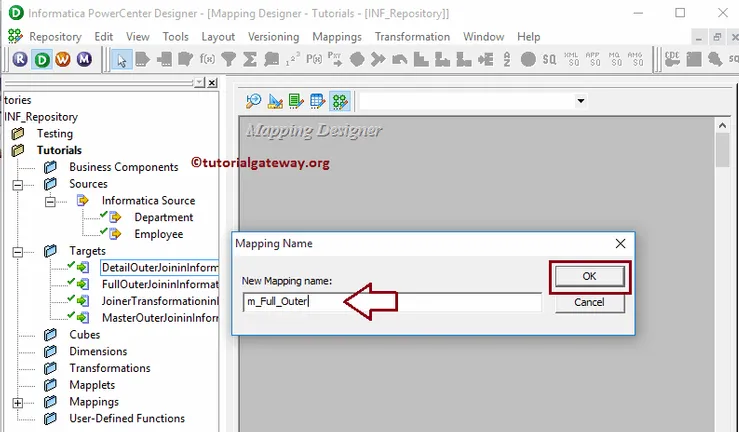739x432 pixels.
Task: Open Workflow Monitor via the M icon
Action: pyautogui.click(x=84, y=59)
